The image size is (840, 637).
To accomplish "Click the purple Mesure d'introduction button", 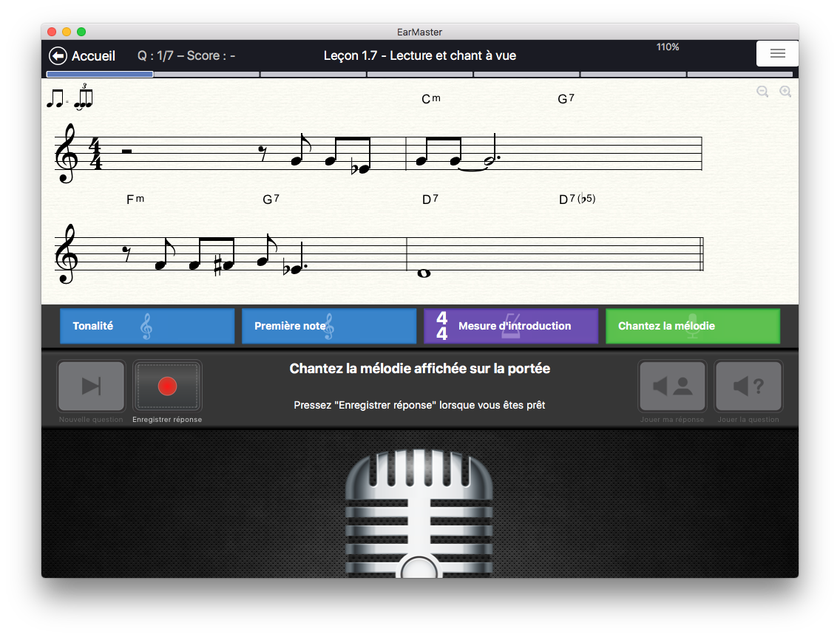I will click(x=511, y=326).
